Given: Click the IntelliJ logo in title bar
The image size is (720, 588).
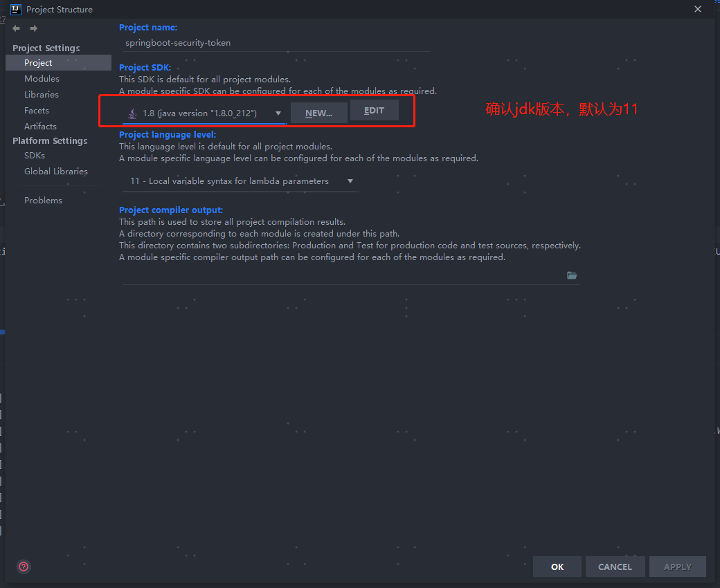Looking at the screenshot, I should 16,9.
